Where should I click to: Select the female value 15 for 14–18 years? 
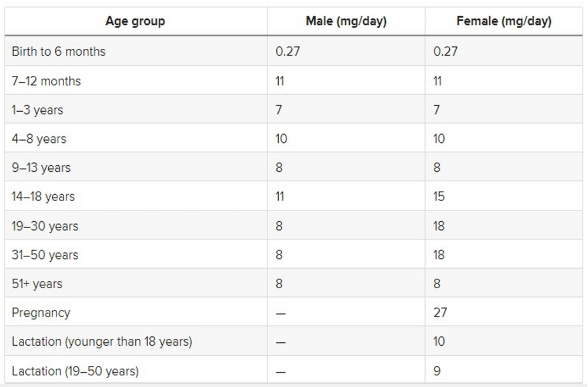[439, 196]
